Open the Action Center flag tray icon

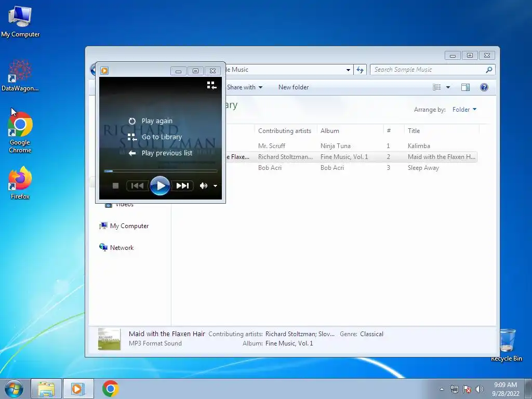click(467, 389)
